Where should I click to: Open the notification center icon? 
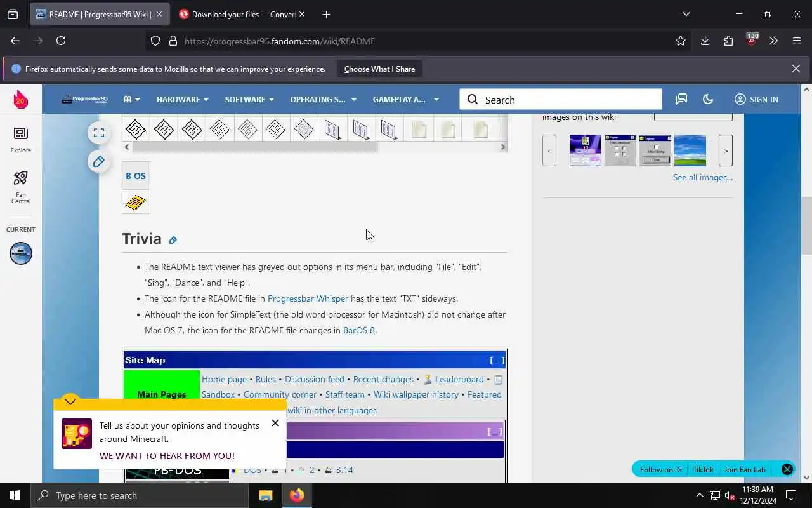coord(791,495)
